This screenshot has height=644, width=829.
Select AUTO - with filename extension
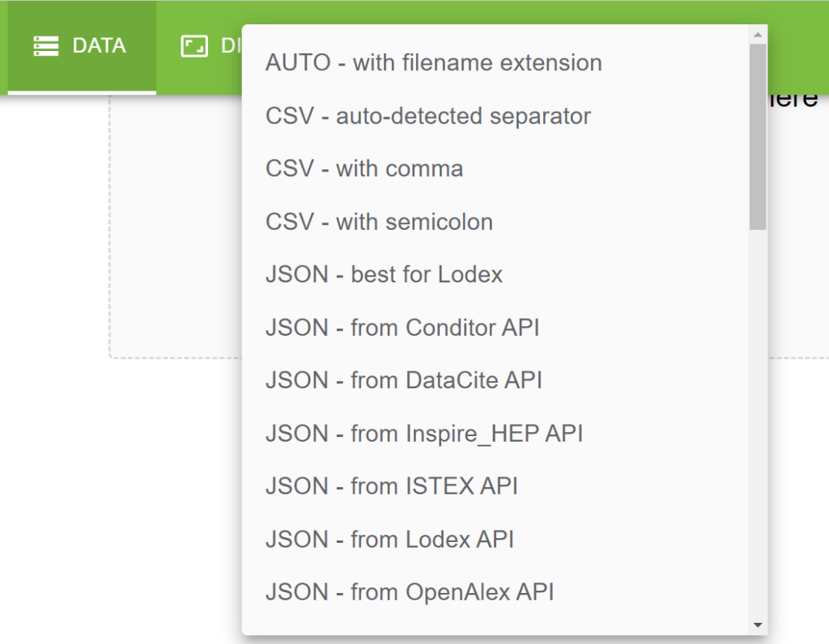(495, 63)
